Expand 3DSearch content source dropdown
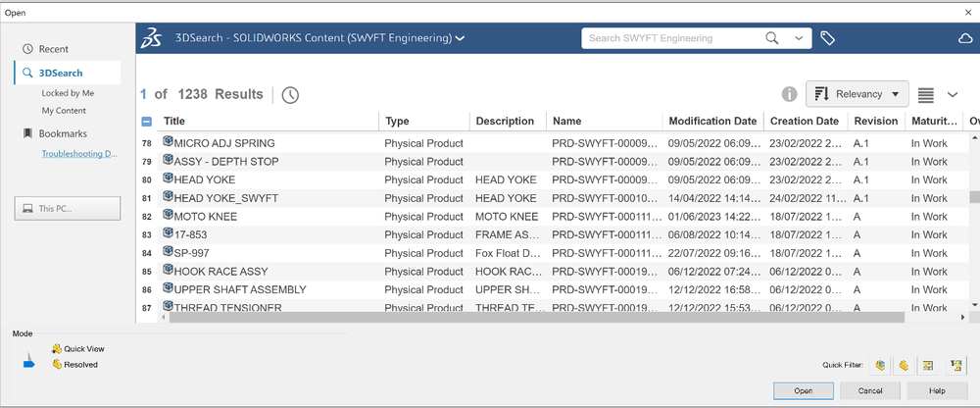The width and height of the screenshot is (980, 408). (460, 39)
